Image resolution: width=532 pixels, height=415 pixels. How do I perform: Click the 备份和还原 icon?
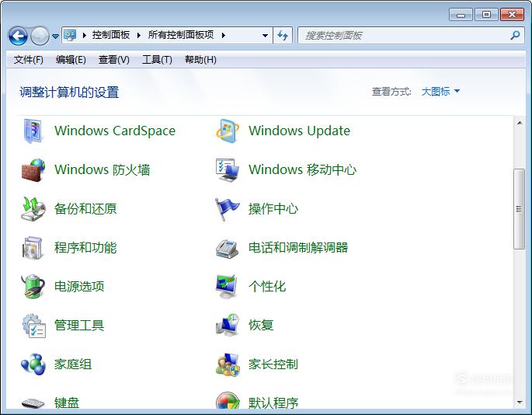(33, 208)
